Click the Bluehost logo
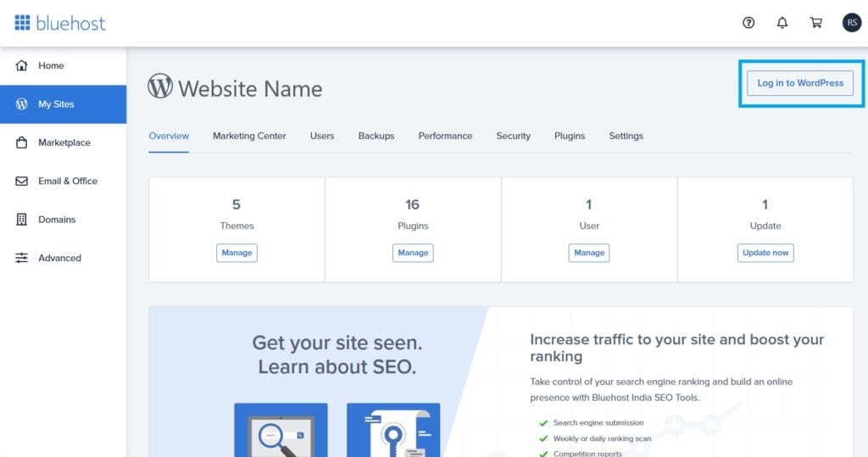Screen dimensions: 868x457 59,23
